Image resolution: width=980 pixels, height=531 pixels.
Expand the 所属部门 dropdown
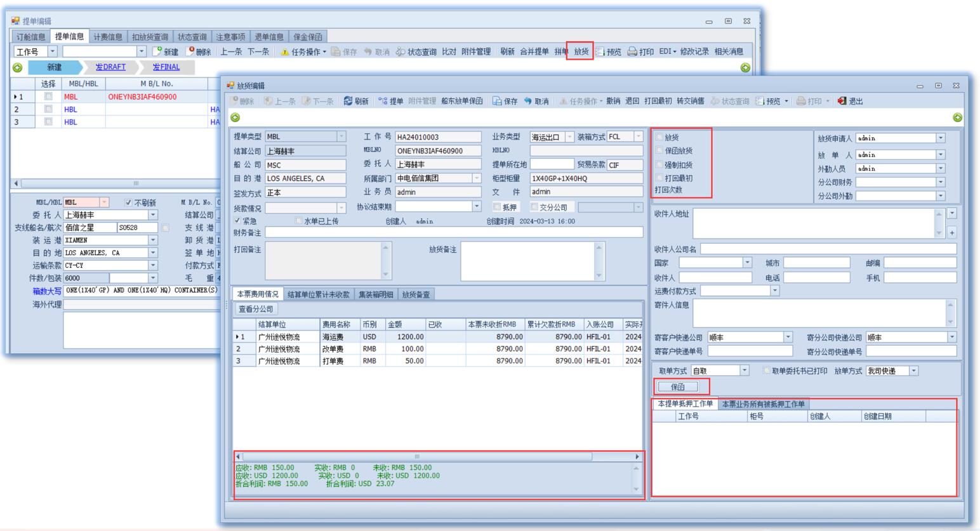[x=477, y=178]
